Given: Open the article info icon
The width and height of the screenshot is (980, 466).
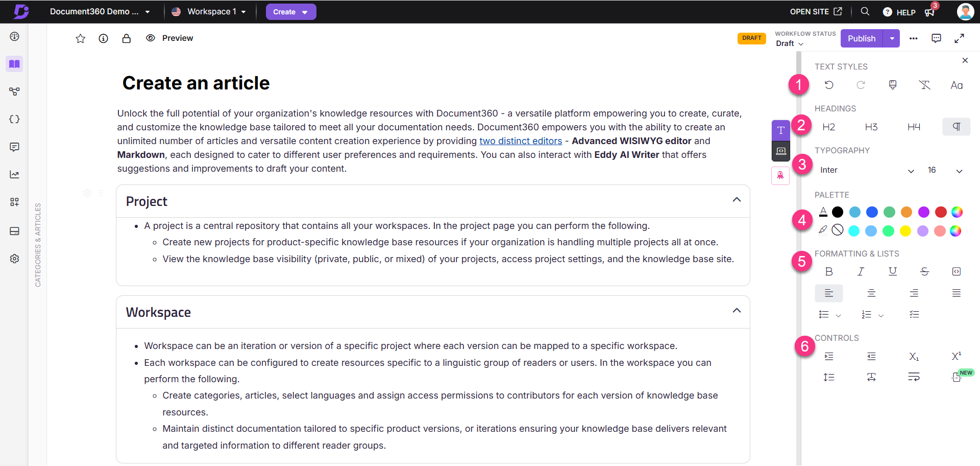Looking at the screenshot, I should pyautogui.click(x=104, y=38).
